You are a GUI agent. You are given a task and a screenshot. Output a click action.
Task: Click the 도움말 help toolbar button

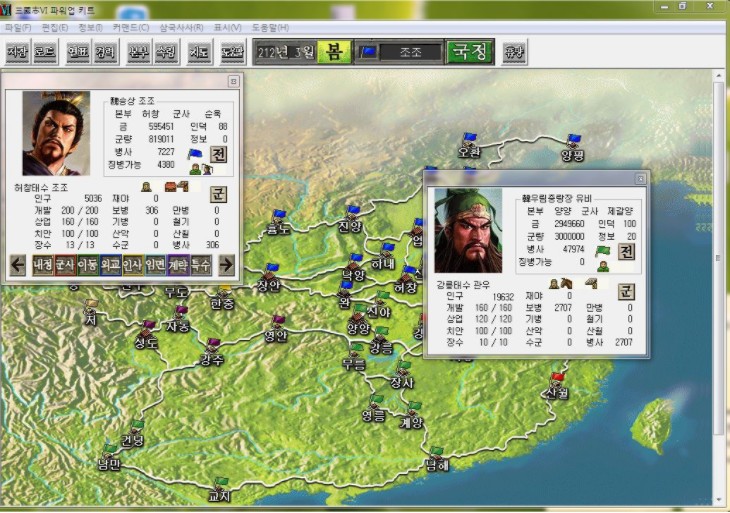point(232,52)
